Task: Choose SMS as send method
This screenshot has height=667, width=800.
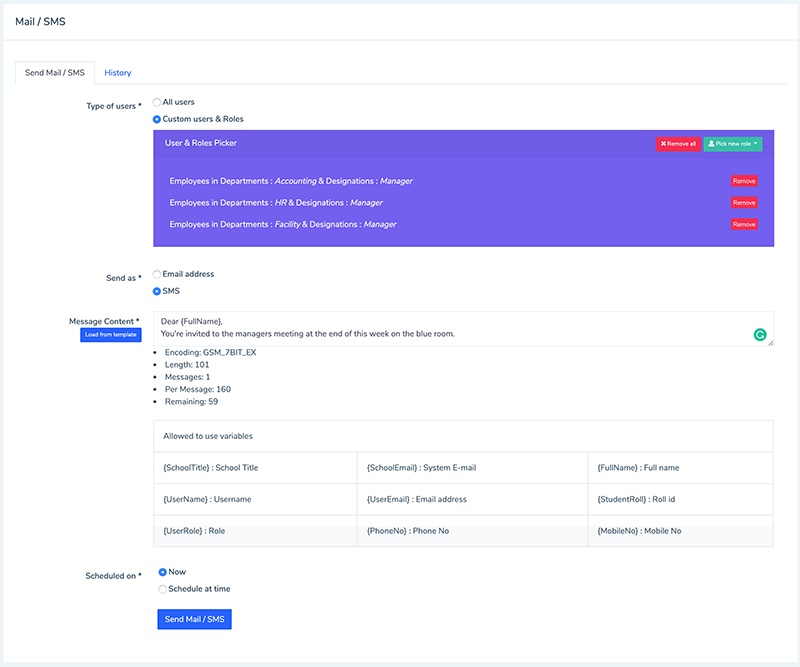Action: click(157, 291)
